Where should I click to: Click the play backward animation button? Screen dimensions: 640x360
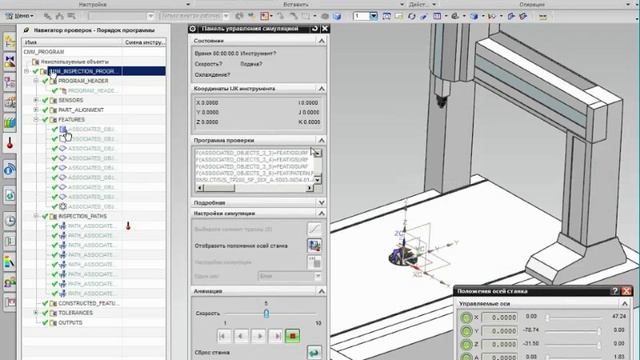241,336
